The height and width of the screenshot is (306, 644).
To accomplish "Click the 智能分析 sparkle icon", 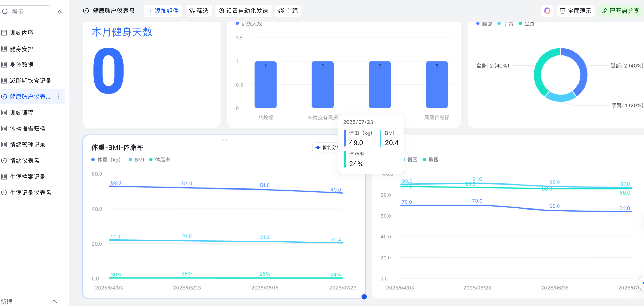I will click(x=318, y=147).
